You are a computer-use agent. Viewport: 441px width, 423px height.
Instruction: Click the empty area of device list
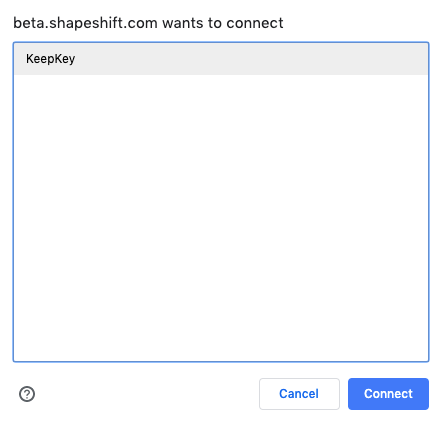(221, 217)
